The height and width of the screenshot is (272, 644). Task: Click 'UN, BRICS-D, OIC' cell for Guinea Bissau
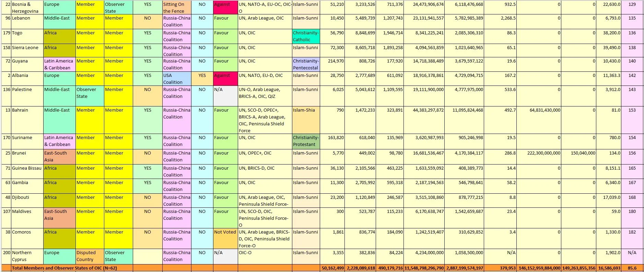(265, 172)
